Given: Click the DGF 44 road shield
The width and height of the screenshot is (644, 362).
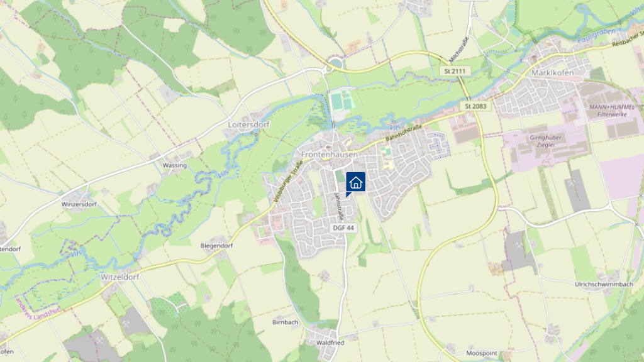Looking at the screenshot, I should coord(343,228).
